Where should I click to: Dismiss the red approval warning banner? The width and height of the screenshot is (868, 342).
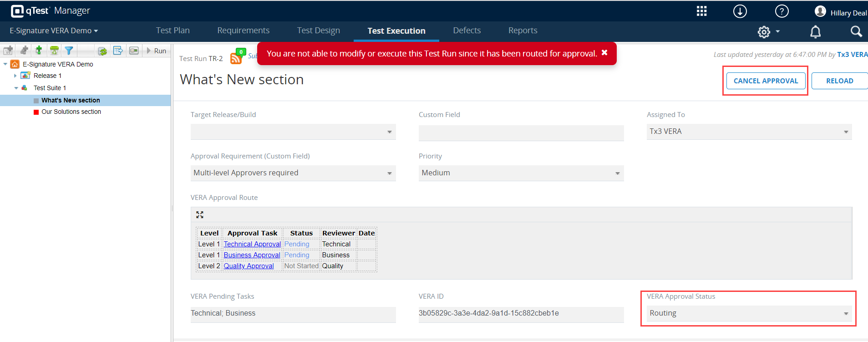pyautogui.click(x=604, y=53)
